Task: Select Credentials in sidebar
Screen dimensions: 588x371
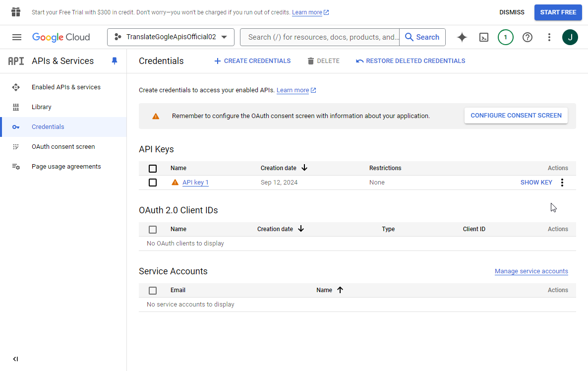Action: [x=48, y=127]
